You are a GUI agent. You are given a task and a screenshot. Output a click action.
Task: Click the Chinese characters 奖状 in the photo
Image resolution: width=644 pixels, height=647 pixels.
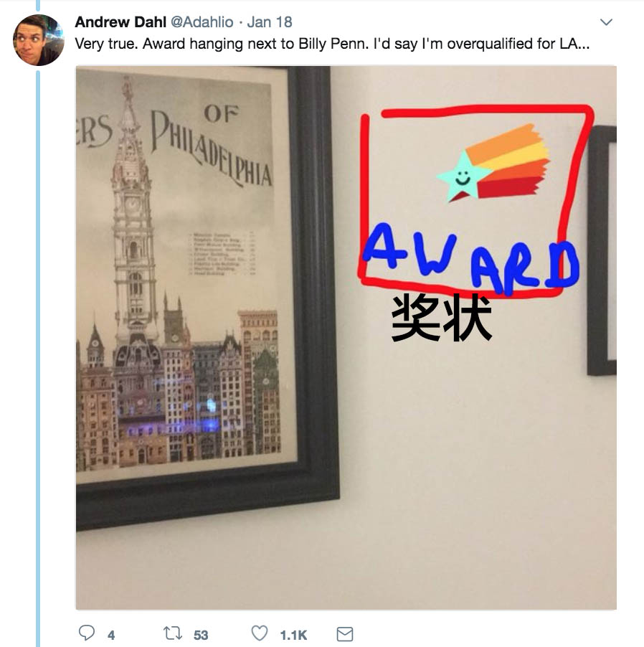point(442,318)
